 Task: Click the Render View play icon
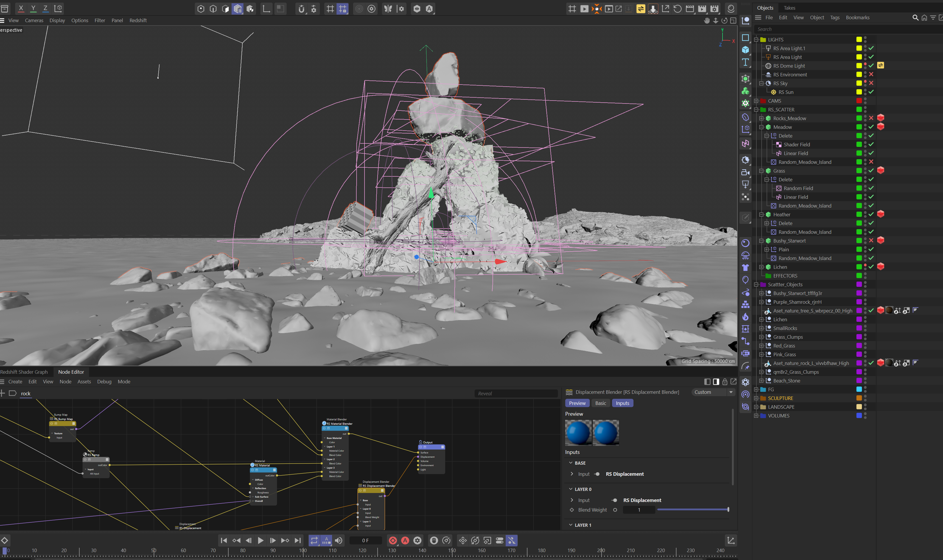pos(584,9)
